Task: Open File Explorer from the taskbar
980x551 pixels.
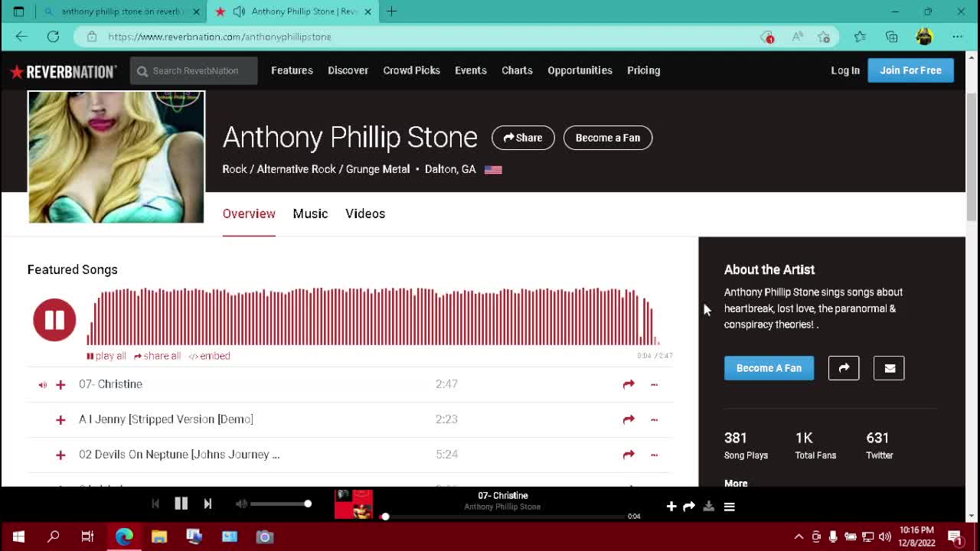Action: tap(159, 536)
